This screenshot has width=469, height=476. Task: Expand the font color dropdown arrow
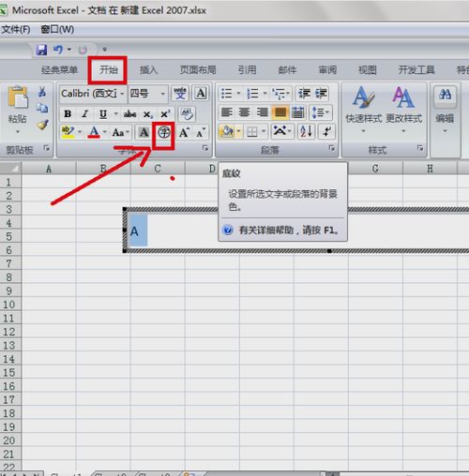pos(105,132)
